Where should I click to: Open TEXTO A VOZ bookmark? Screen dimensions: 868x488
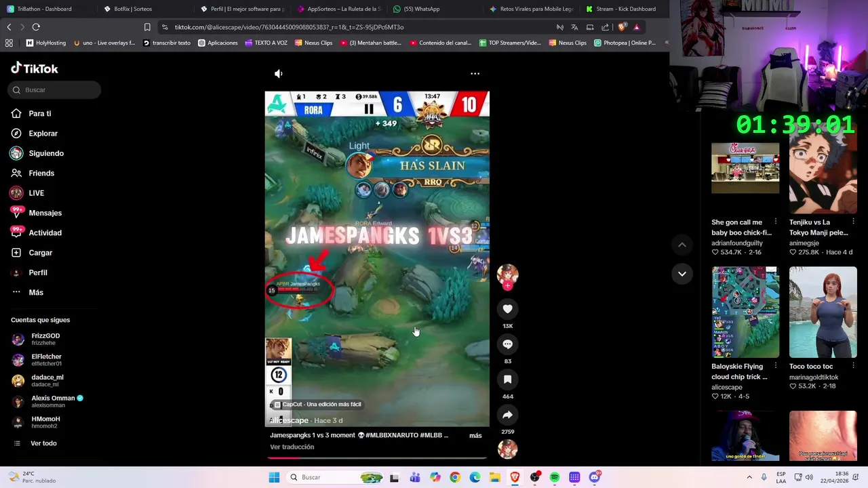(266, 43)
